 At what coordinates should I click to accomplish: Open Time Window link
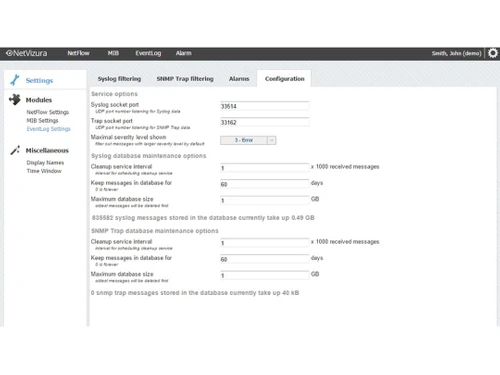[44, 171]
